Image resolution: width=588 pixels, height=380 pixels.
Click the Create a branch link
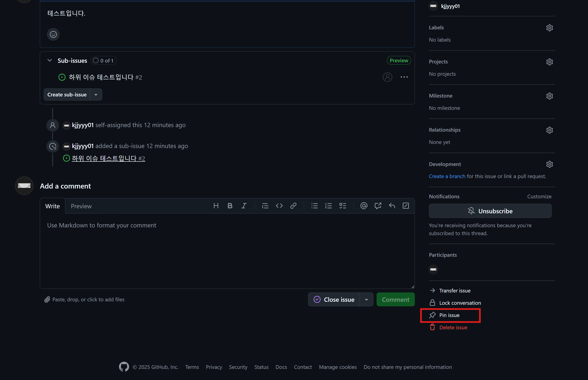pyautogui.click(x=447, y=176)
